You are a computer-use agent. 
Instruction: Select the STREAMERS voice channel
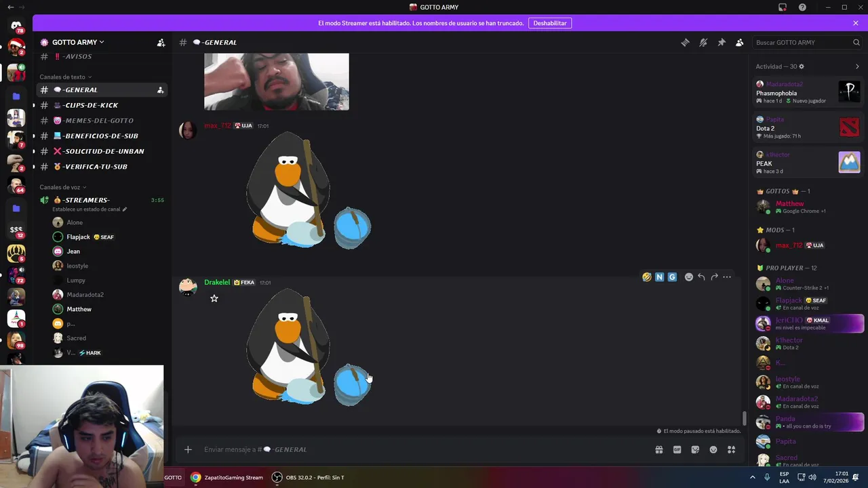point(100,200)
